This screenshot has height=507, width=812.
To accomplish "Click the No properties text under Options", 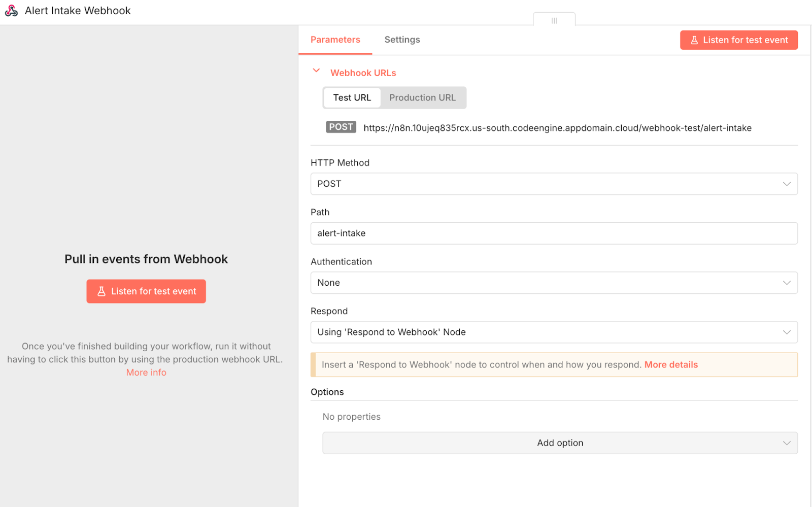I will click(351, 417).
